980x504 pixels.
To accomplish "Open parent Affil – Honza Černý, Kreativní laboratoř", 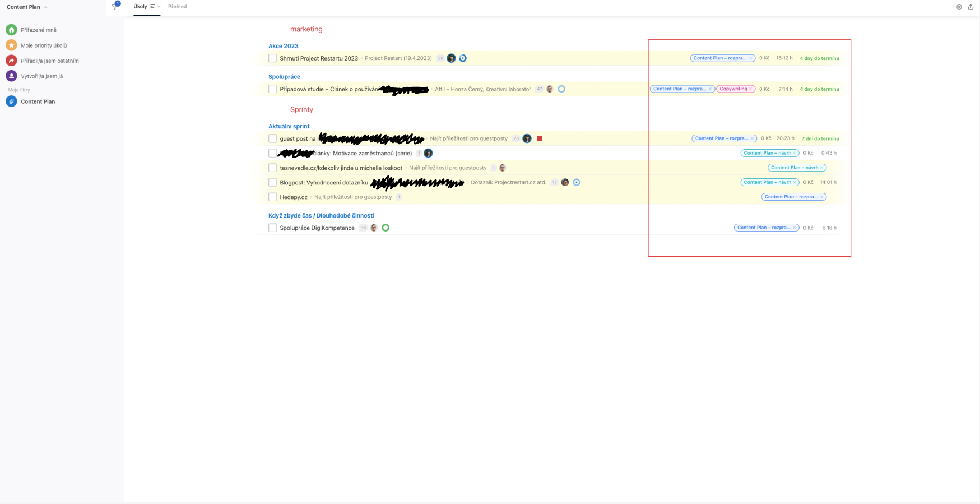I will [483, 89].
